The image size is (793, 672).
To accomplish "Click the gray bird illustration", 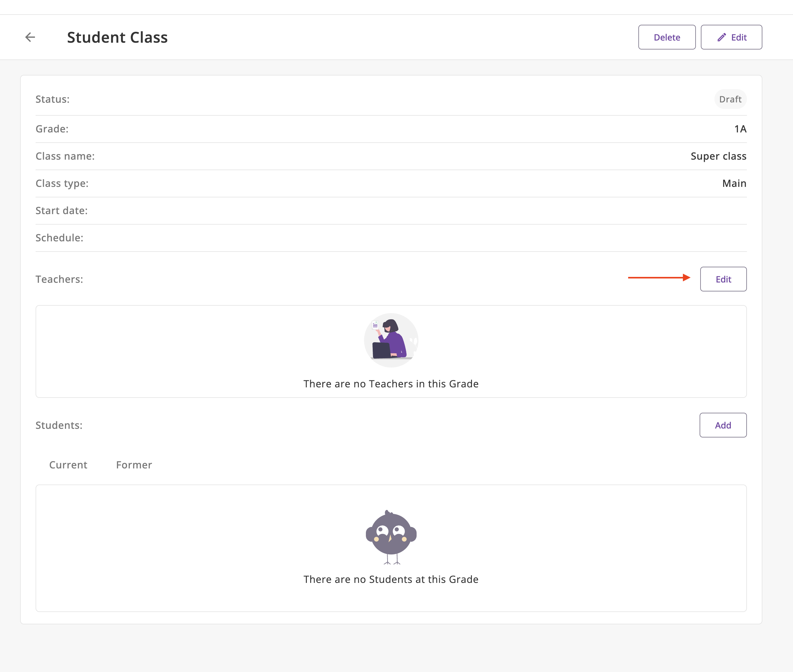I will coord(391,537).
